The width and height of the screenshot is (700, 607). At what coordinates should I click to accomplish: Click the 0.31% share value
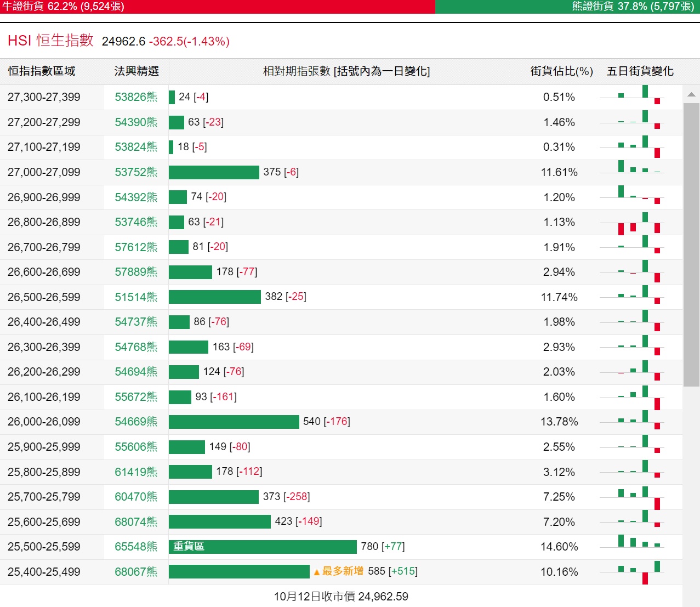click(559, 147)
